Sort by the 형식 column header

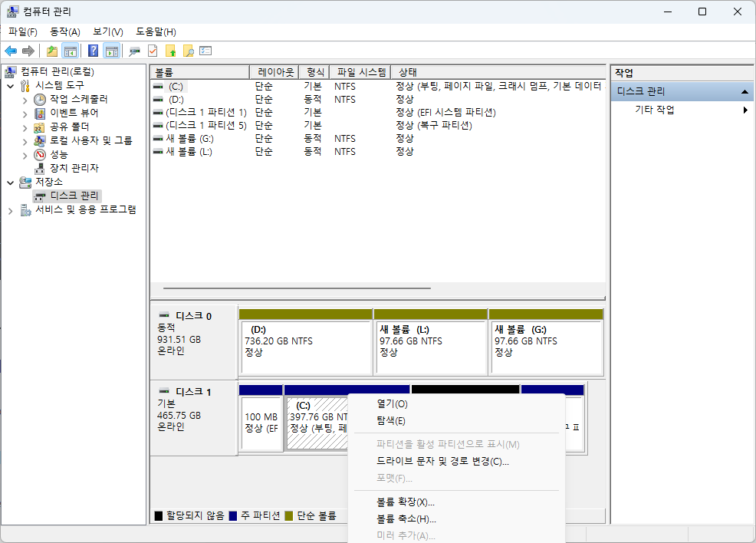point(314,72)
